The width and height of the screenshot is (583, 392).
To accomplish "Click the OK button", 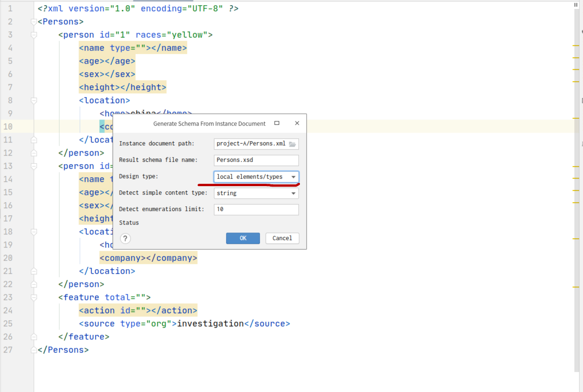I will [243, 238].
